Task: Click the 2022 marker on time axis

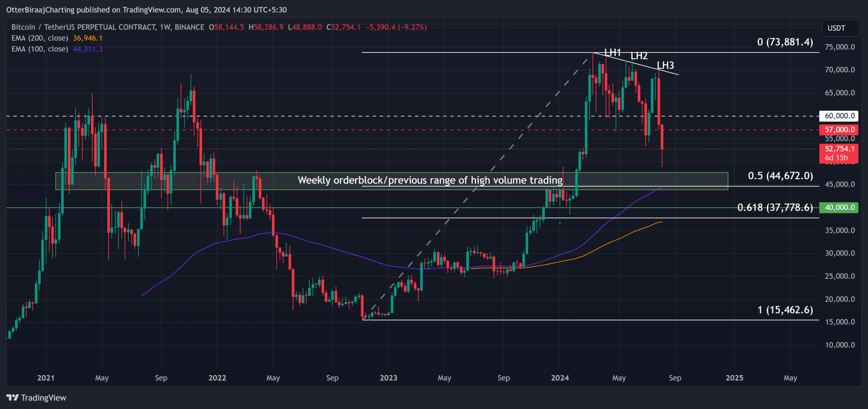Action: [217, 378]
